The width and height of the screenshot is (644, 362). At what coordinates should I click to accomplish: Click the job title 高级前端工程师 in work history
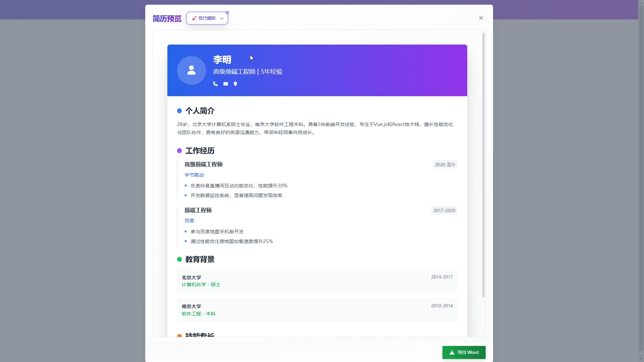[204, 165]
